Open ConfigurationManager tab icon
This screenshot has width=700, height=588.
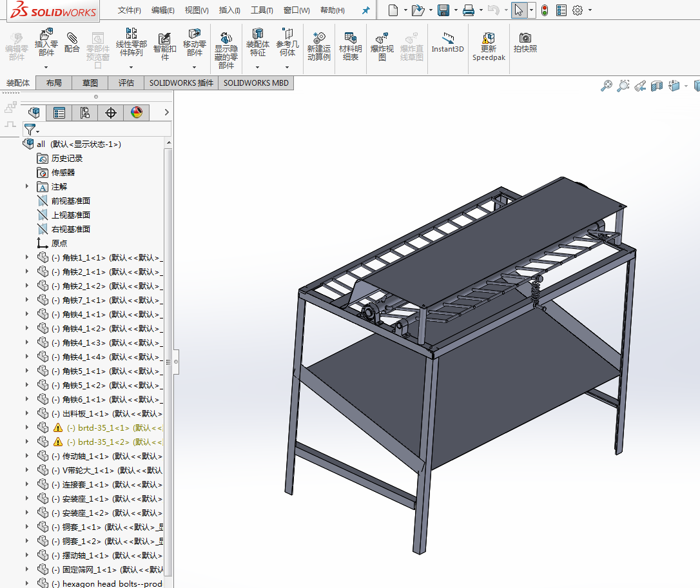(85, 113)
